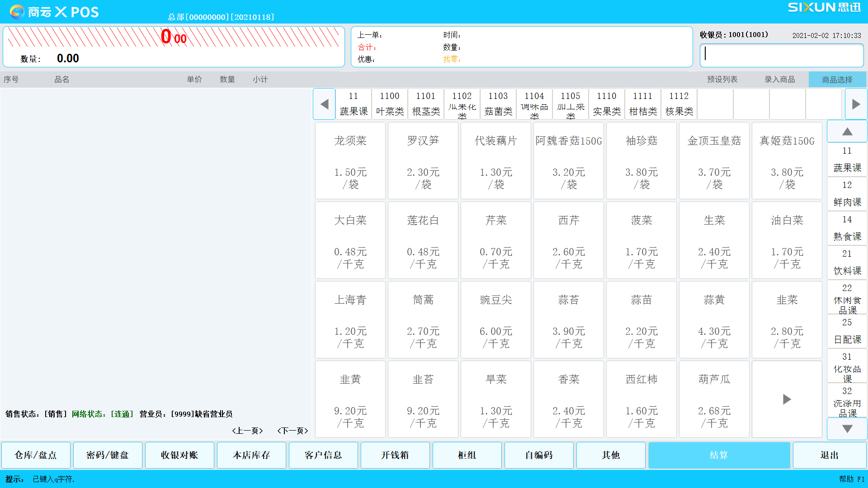This screenshot has width=868, height=488.
Task: Add 袖珍菇 product to order
Action: (642, 160)
